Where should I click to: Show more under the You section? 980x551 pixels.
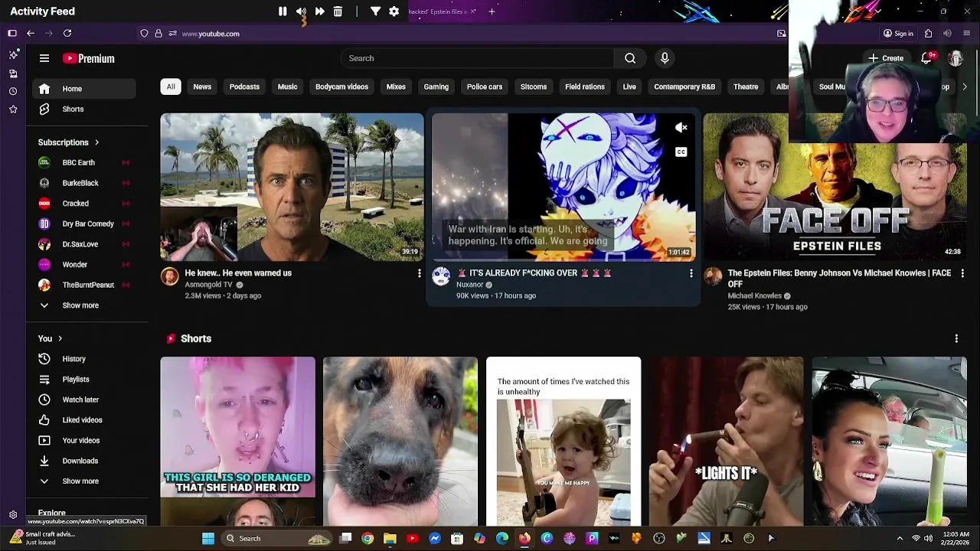(84, 481)
